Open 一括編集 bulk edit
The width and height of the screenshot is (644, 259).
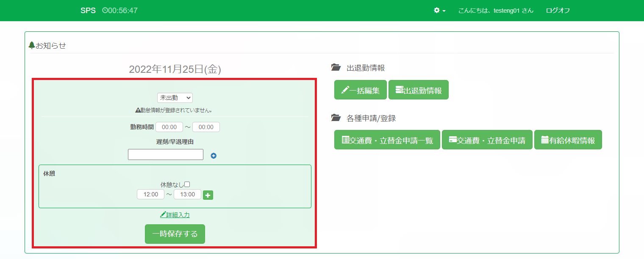(360, 90)
